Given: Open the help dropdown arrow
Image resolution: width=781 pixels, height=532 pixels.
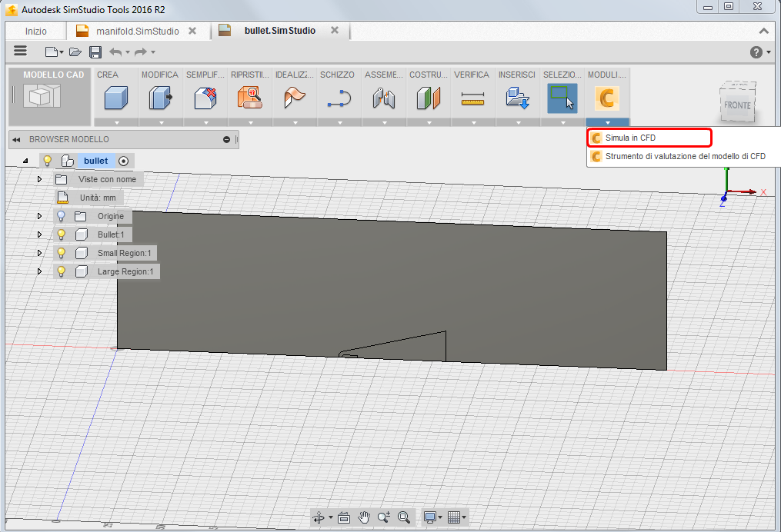Looking at the screenshot, I should [769, 52].
